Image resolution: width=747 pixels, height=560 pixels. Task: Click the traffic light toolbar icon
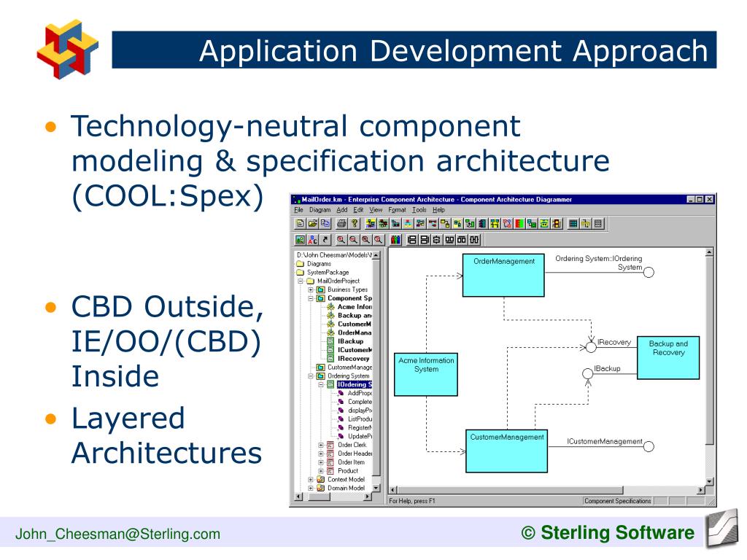pyautogui.click(x=557, y=223)
